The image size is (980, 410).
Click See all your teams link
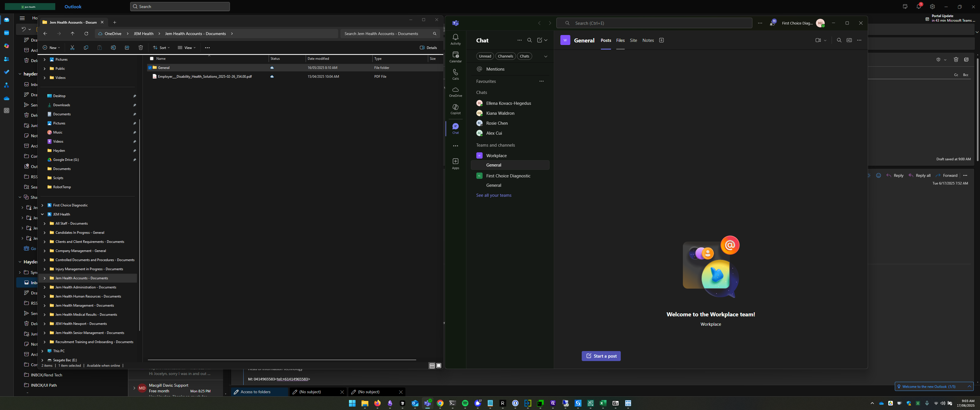493,195
